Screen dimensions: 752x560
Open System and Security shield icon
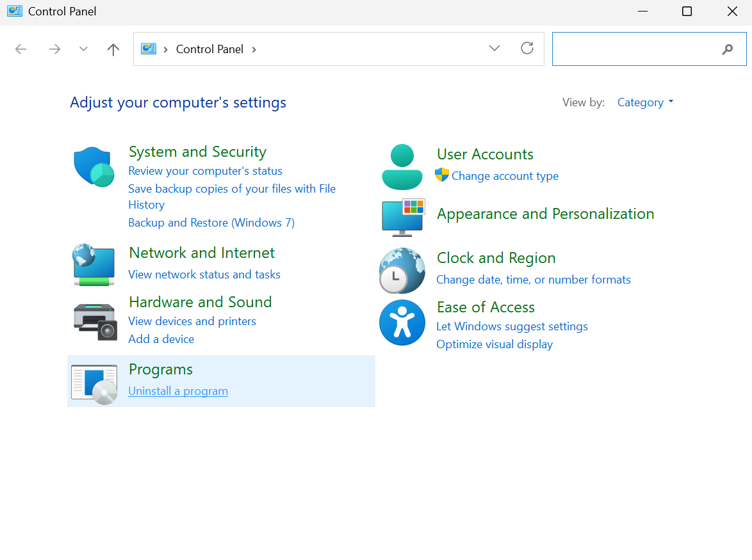[94, 166]
